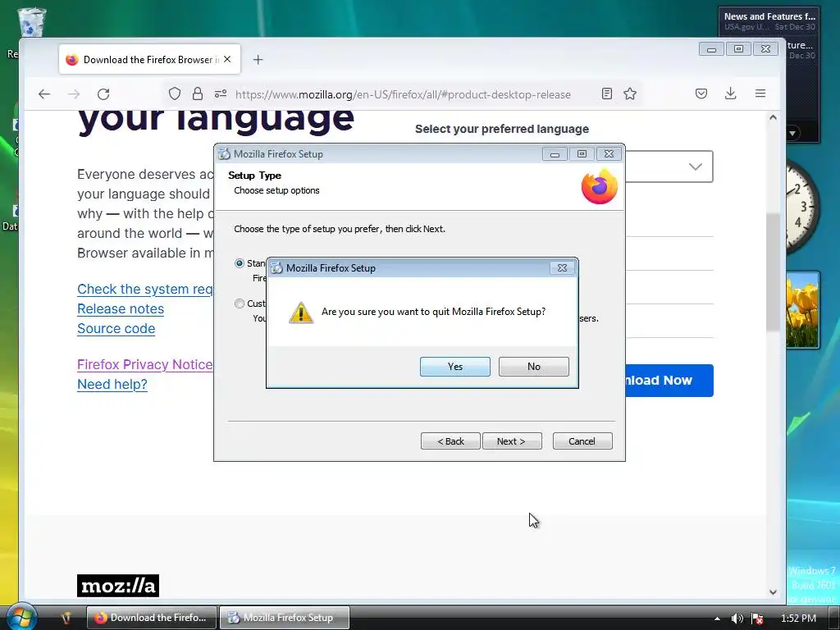Click Cancel in the Firefox Setup wizard
The width and height of the screenshot is (840, 630).
click(582, 441)
